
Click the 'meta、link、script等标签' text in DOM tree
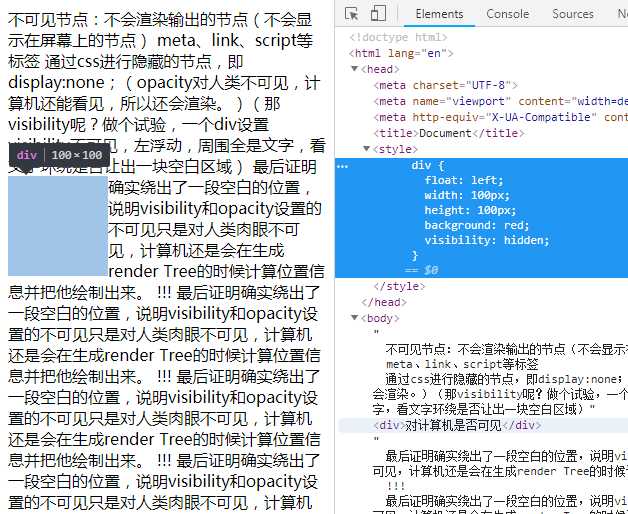462,364
